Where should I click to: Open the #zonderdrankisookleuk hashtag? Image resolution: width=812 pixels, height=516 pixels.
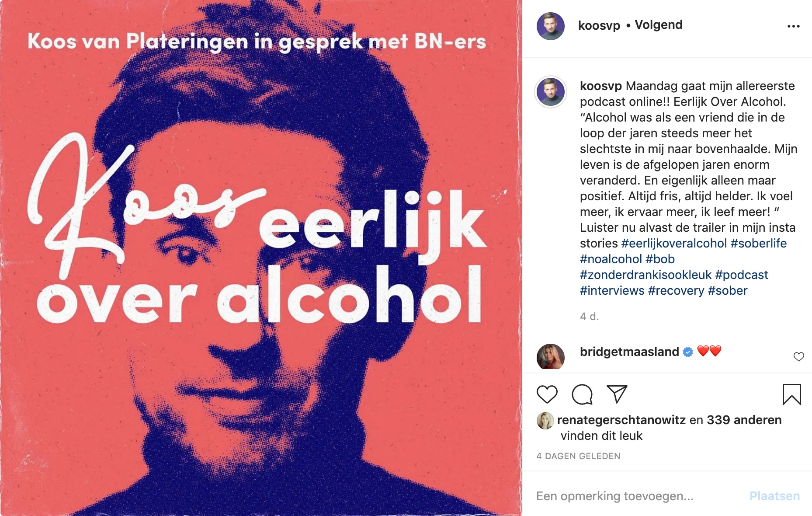(645, 275)
